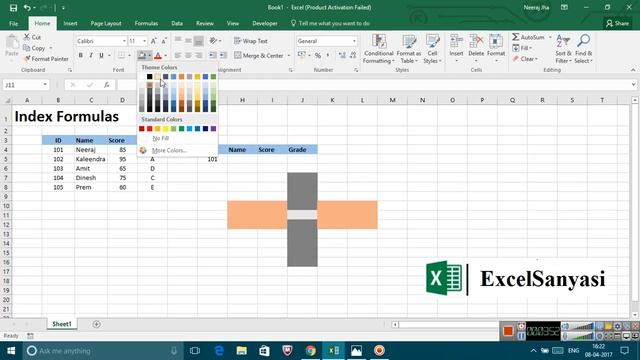The width and height of the screenshot is (640, 360).
Task: Select No Fill option
Action: pyautogui.click(x=160, y=138)
